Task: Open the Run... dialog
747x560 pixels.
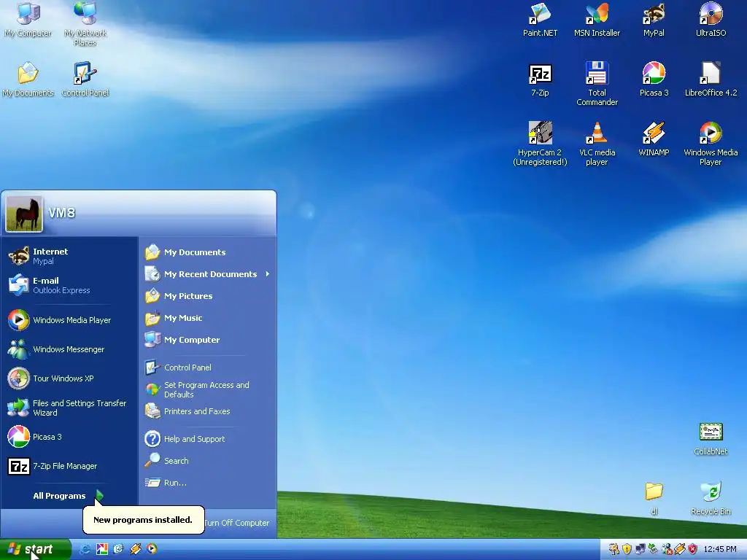Action: tap(208, 483)
